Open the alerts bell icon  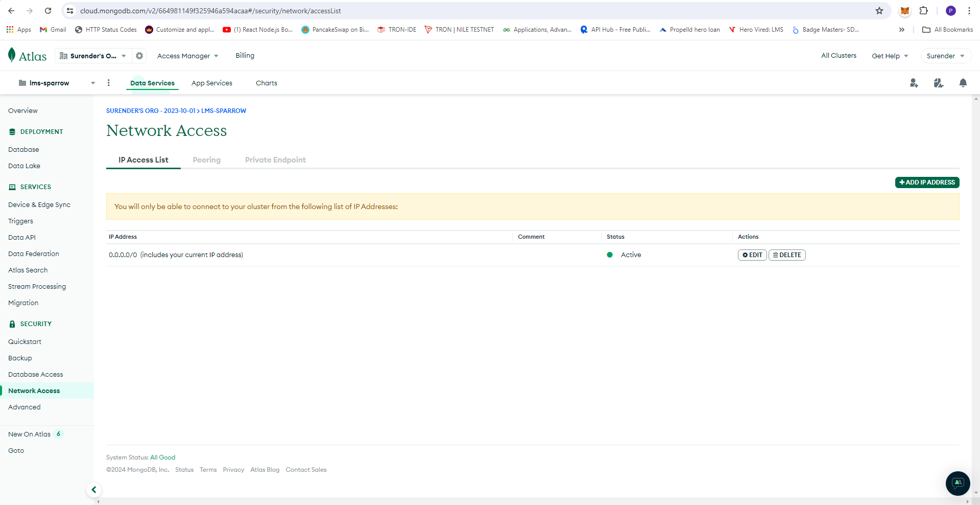pyautogui.click(x=963, y=83)
